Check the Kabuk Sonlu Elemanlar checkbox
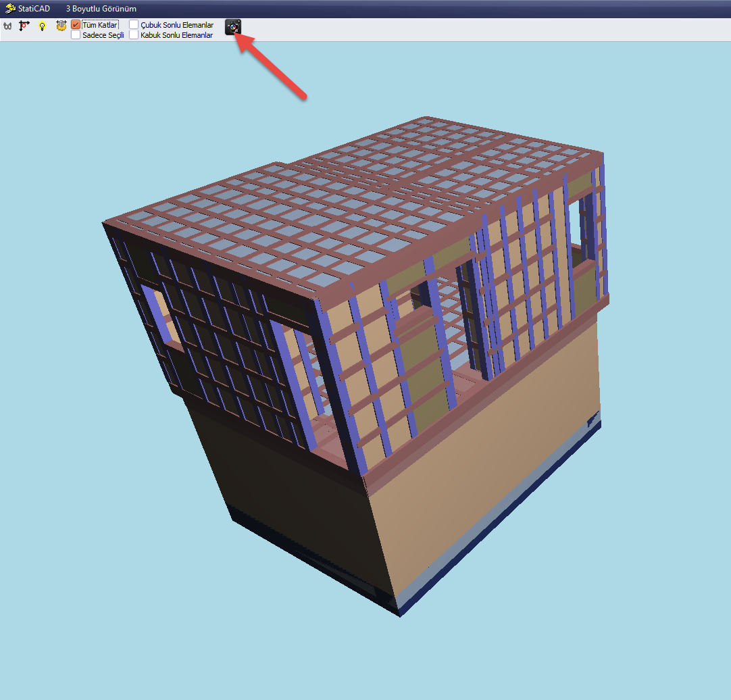 pyautogui.click(x=134, y=35)
